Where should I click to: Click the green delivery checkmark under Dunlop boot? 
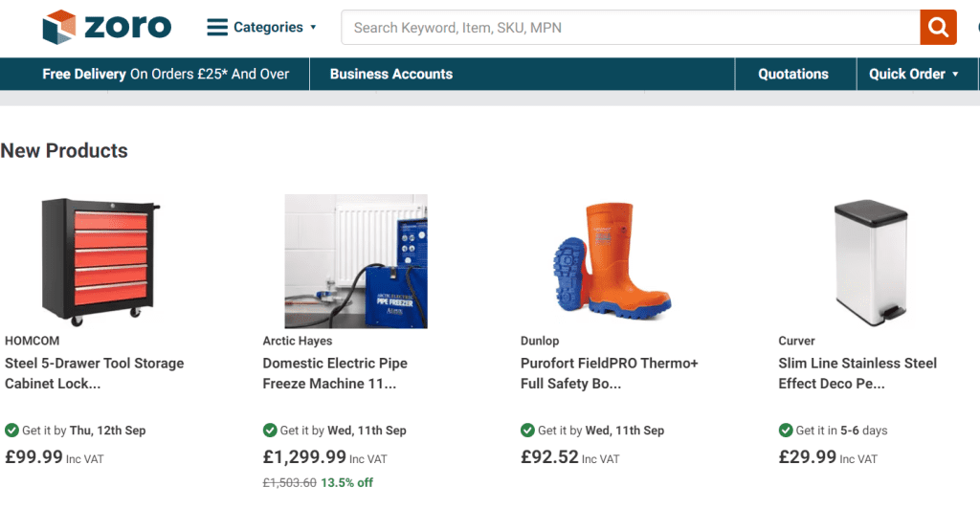(527, 431)
